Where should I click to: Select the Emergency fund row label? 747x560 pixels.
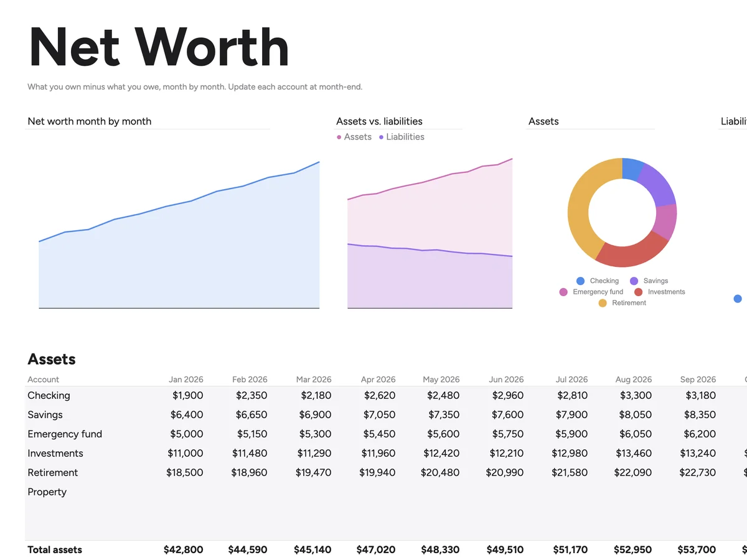[65, 434]
